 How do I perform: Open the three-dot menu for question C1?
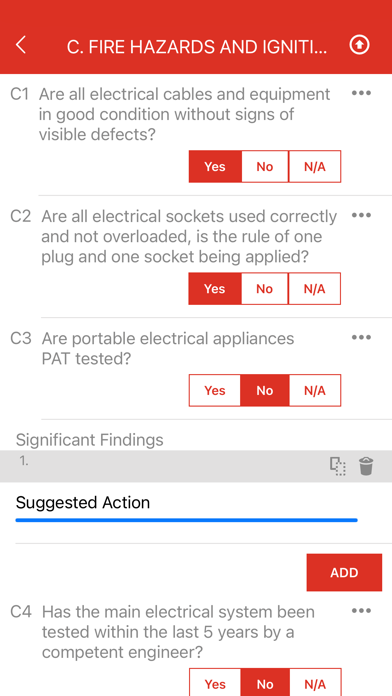(x=361, y=93)
